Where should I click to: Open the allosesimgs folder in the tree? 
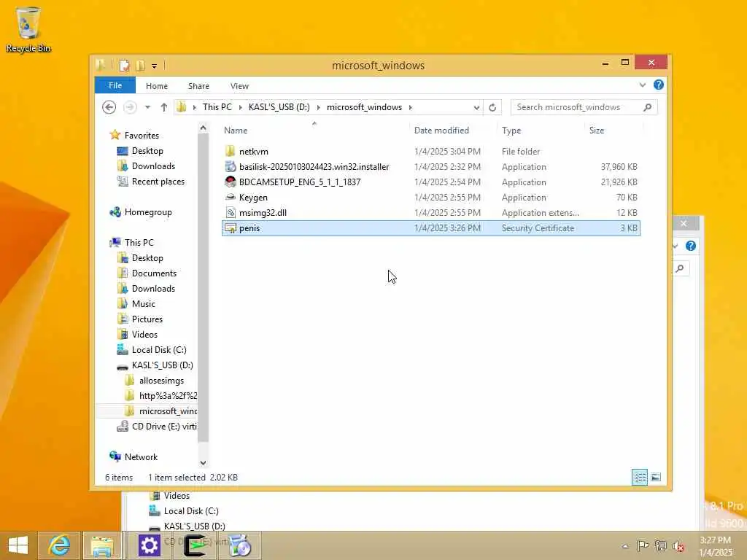pyautogui.click(x=161, y=381)
